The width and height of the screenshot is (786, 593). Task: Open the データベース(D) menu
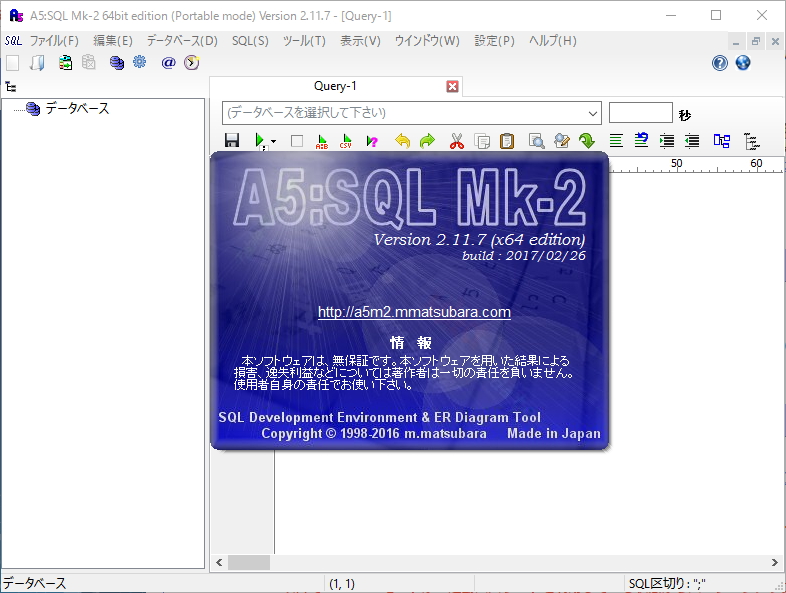point(182,41)
